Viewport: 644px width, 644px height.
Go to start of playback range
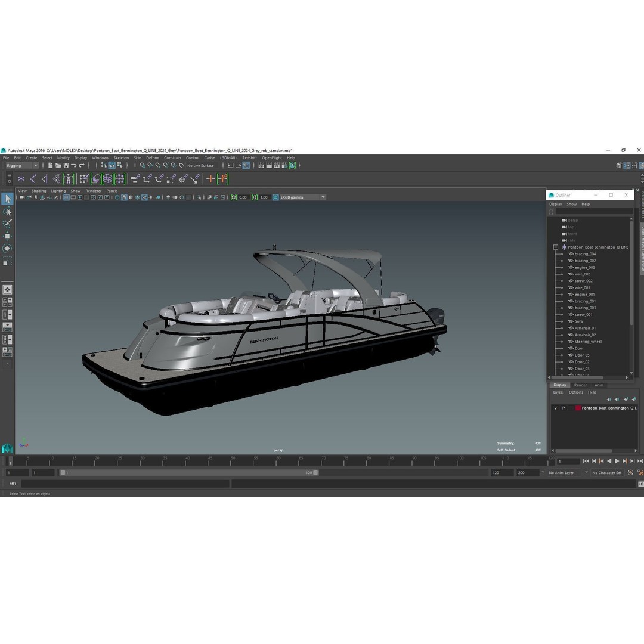(x=586, y=461)
